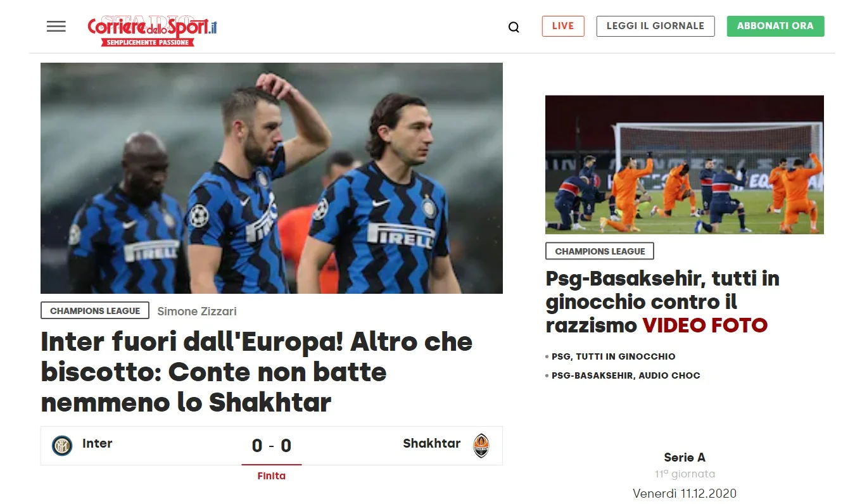Click the Shakhtar club crest icon
This screenshot has height=504, width=855.
click(x=481, y=446)
